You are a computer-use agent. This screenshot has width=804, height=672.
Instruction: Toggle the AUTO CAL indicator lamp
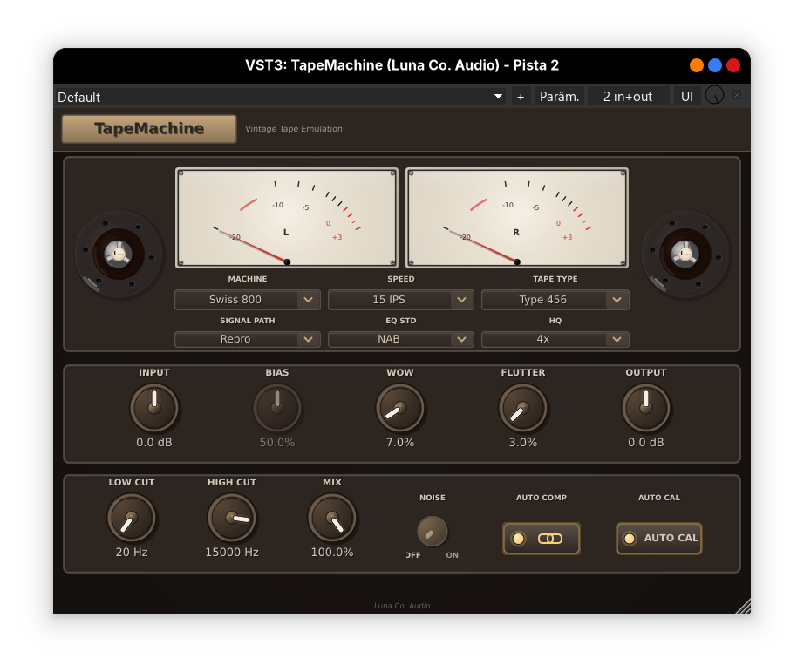[x=630, y=539]
